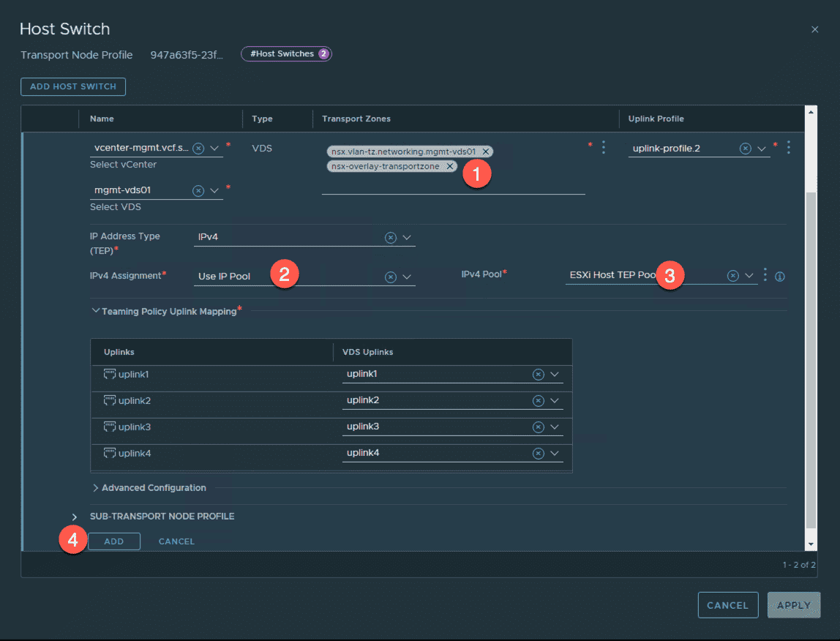
Task: Open the IP Address Type dropdown
Action: pyautogui.click(x=408, y=238)
